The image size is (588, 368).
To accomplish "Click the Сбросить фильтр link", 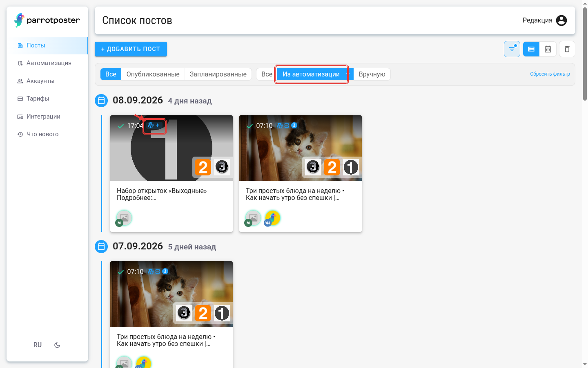I will 550,74.
